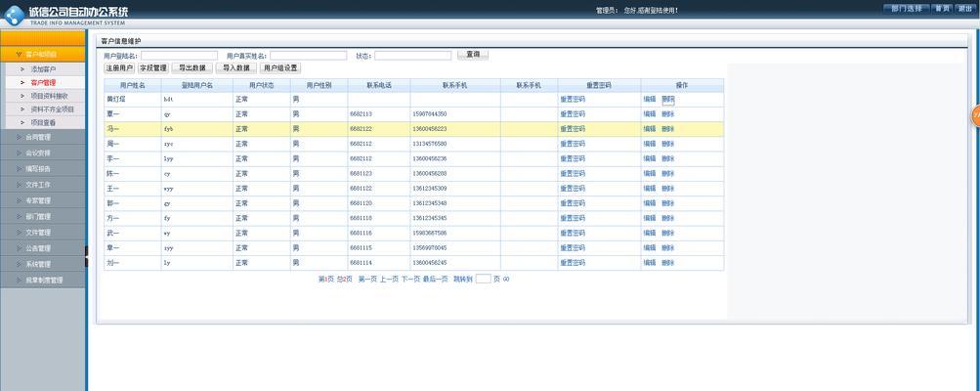980x391 pixels.
Task: Open 项目资料接收 in the sidebar
Action: click(49, 96)
